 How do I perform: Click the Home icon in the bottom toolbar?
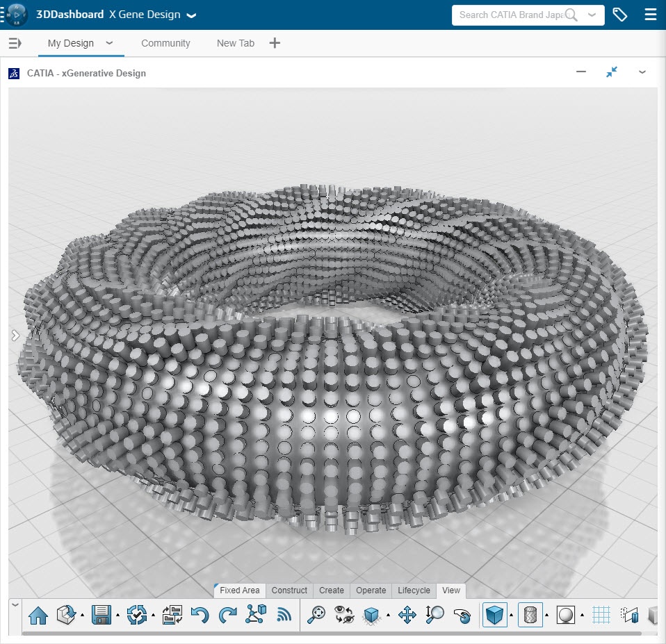[x=38, y=615]
